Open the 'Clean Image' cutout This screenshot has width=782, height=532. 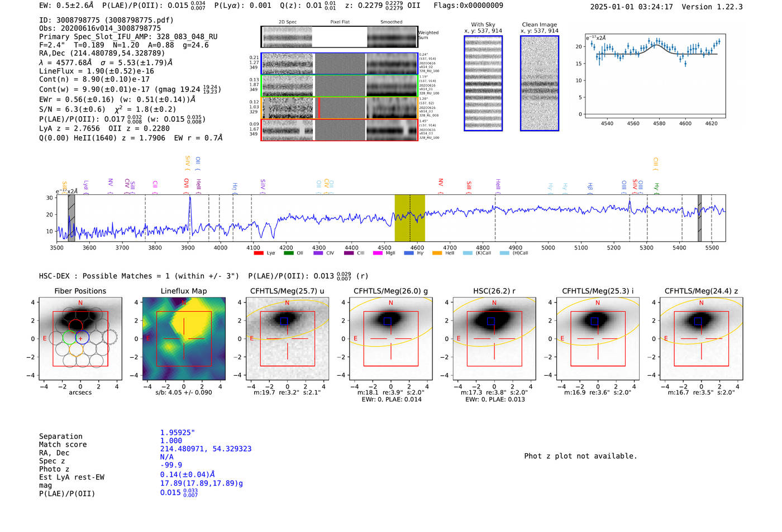(x=540, y=83)
